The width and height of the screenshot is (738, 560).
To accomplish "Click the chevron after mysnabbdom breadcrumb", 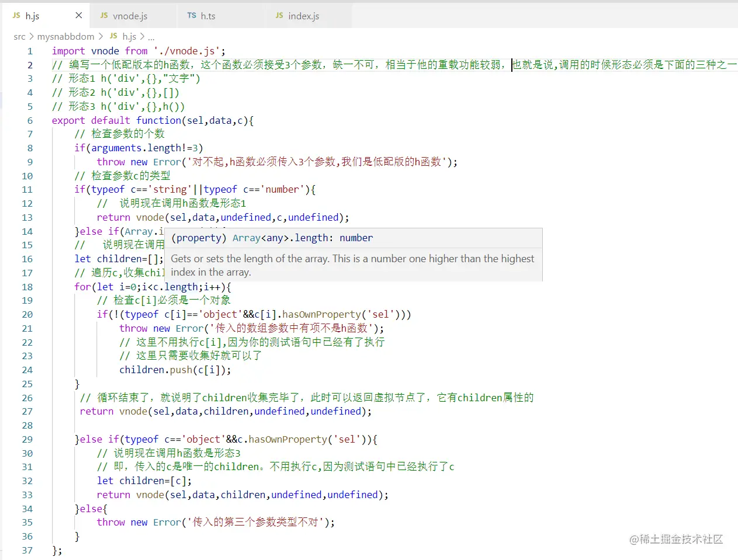I will point(102,36).
